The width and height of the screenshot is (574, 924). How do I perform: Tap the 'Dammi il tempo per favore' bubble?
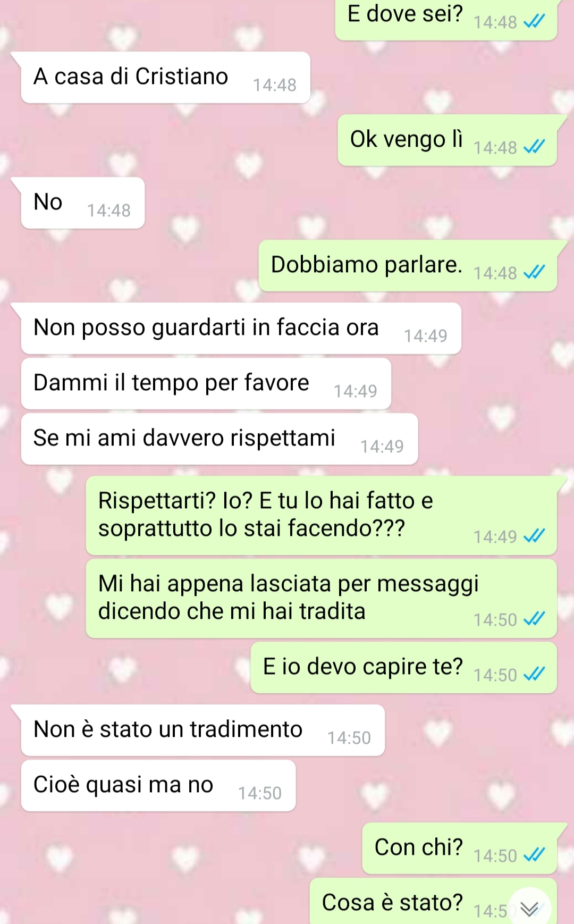click(x=206, y=383)
